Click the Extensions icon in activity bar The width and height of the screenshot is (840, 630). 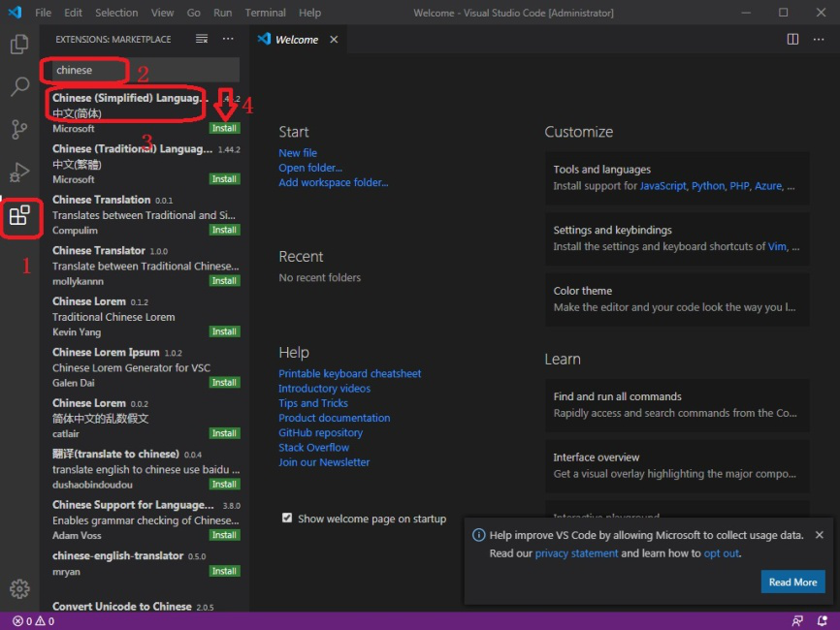[x=20, y=216]
